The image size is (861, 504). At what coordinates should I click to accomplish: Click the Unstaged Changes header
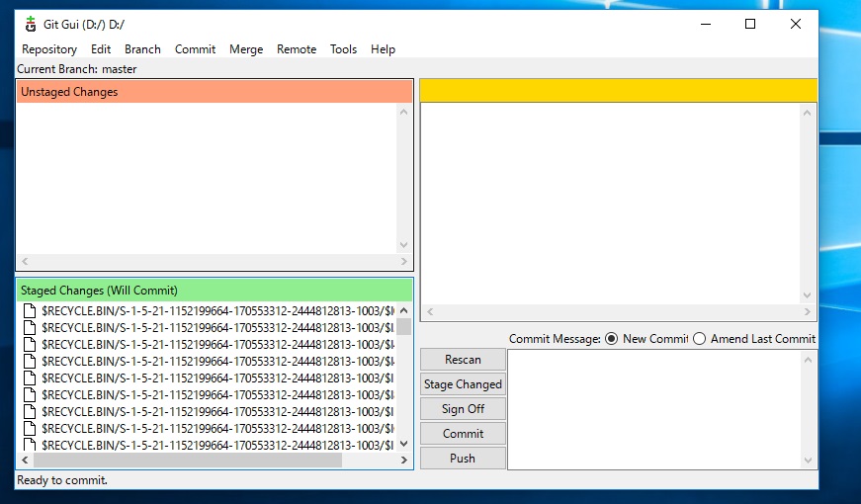pos(215,92)
